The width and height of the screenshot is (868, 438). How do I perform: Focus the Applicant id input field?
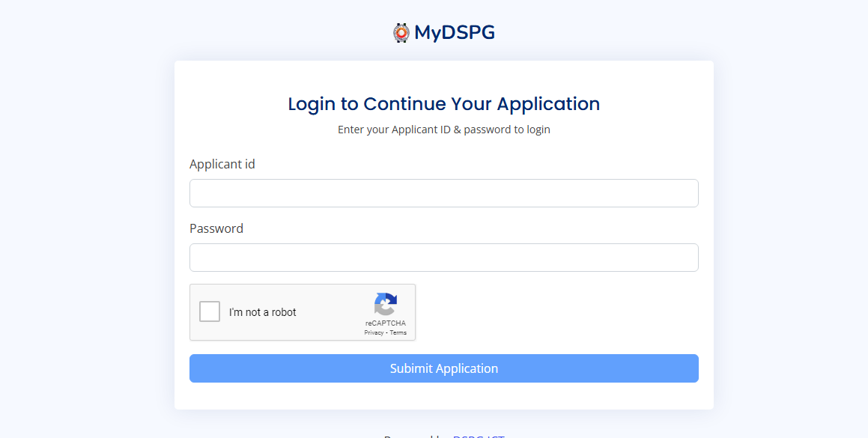pyautogui.click(x=444, y=193)
